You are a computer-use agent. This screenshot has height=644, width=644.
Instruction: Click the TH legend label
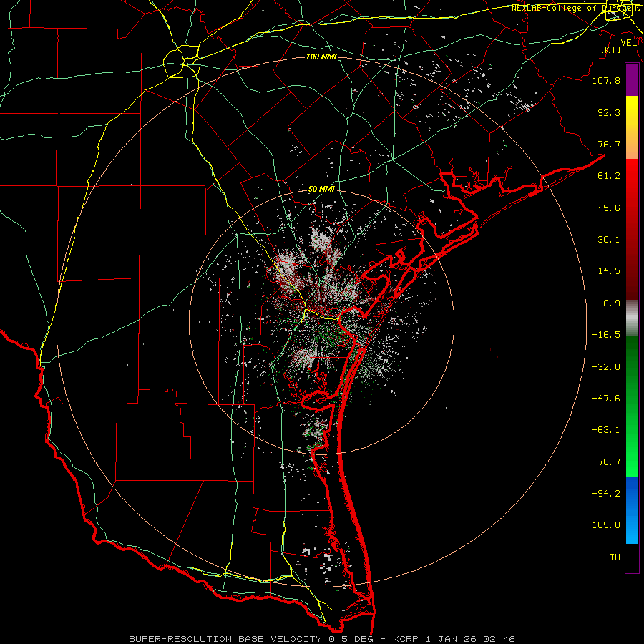(x=615, y=557)
